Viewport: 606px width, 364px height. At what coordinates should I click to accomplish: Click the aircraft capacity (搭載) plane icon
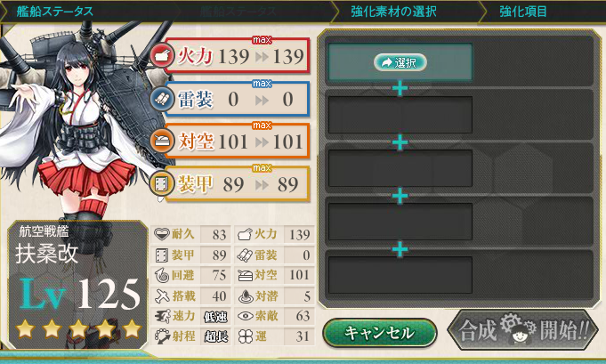pos(162,296)
